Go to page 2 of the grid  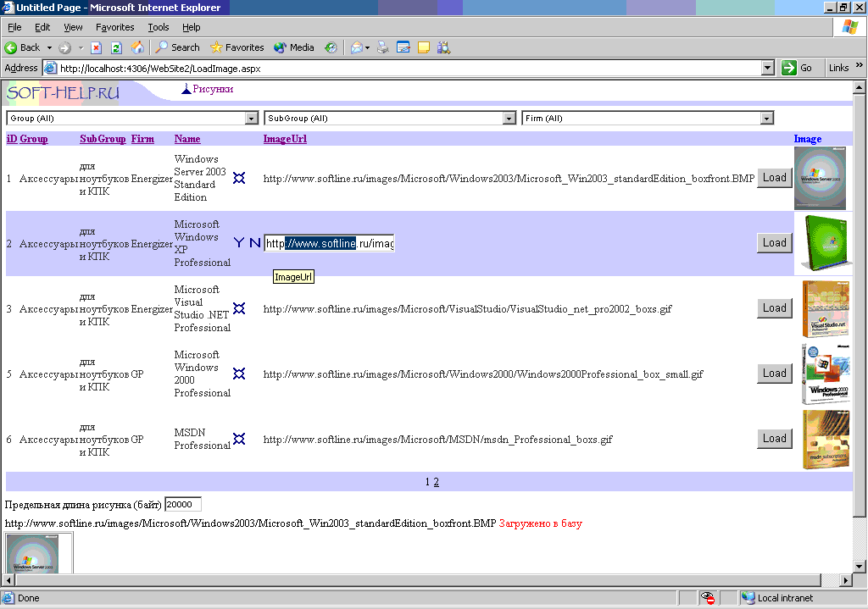pyautogui.click(x=437, y=482)
